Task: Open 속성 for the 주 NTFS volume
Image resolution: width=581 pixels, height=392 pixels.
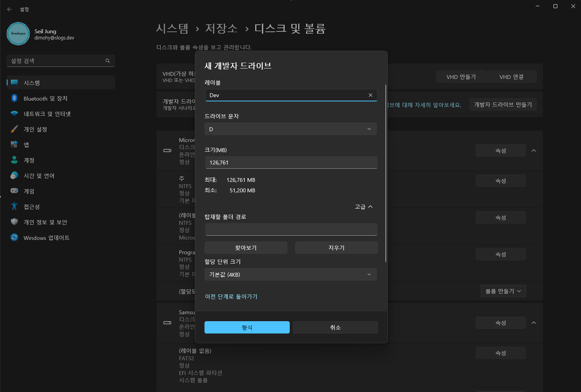Action: point(501,181)
